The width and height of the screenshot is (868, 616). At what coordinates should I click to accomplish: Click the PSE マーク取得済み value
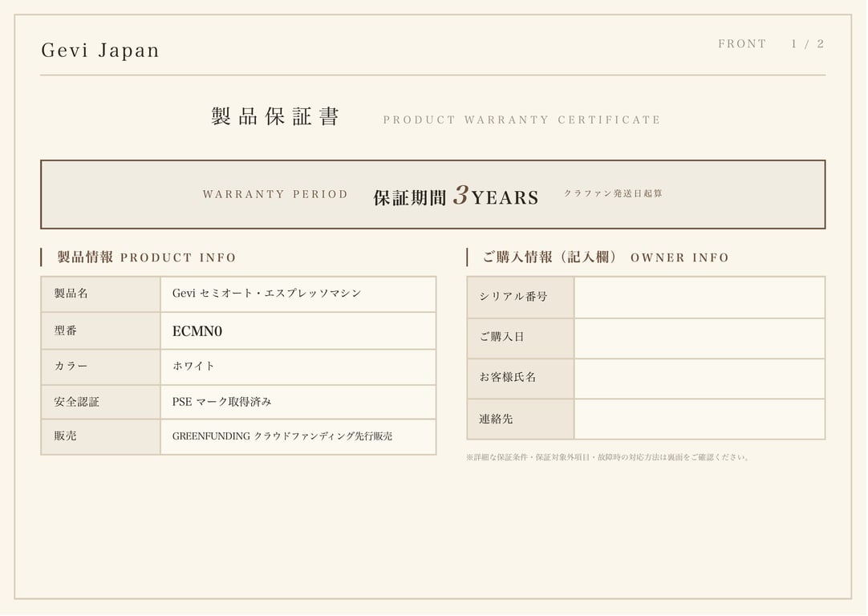point(222,402)
